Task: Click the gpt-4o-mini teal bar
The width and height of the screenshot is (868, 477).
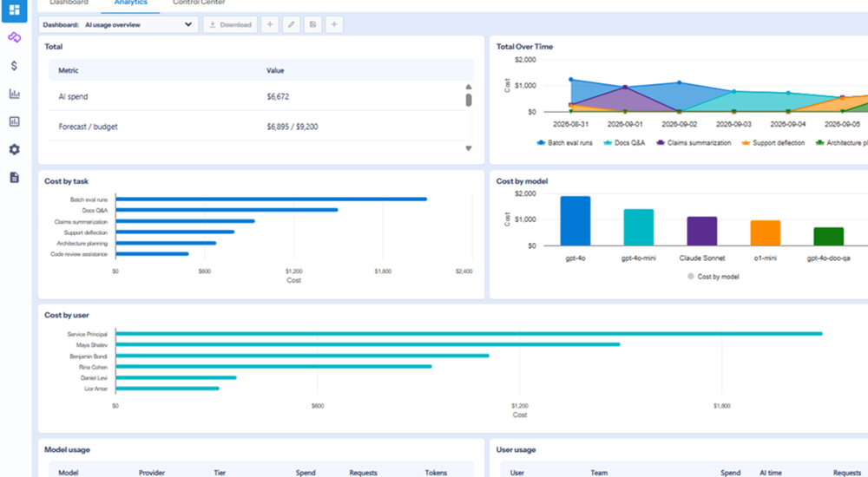Action: 638,227
